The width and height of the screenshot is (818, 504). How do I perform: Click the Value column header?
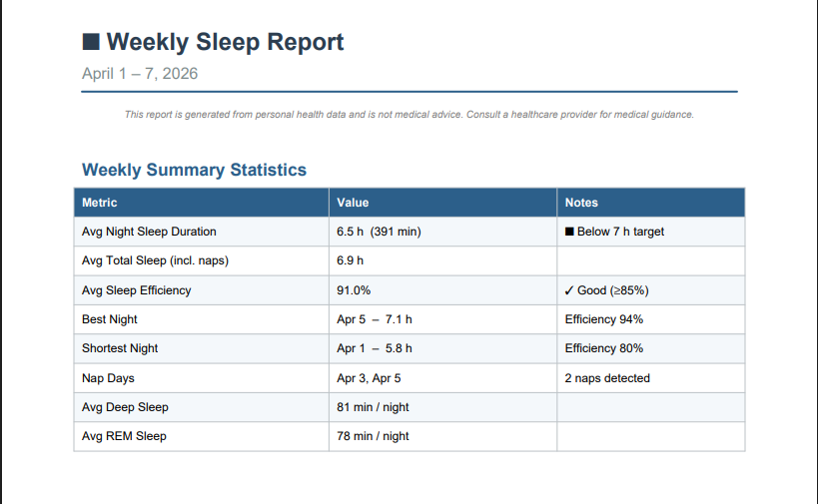coord(353,203)
